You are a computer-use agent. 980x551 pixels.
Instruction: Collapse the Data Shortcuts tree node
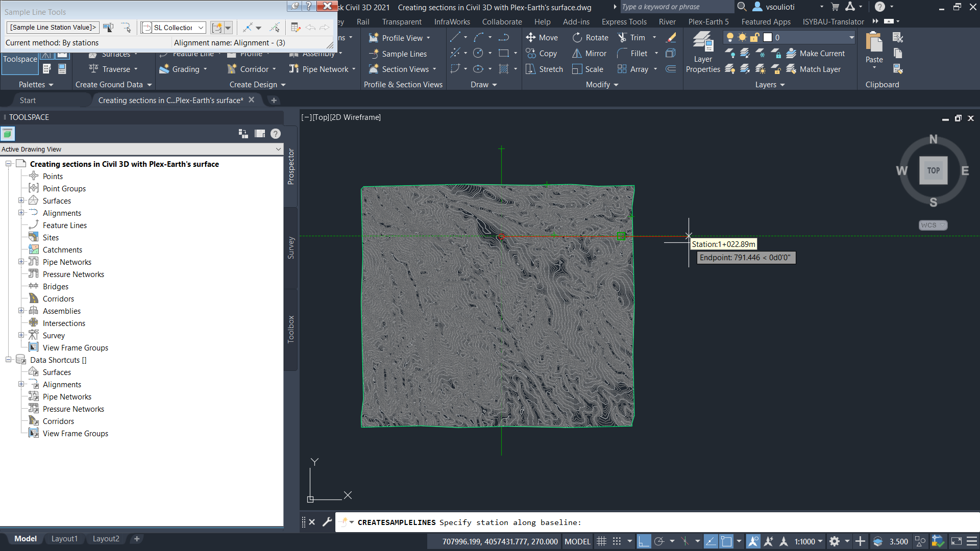tap(8, 360)
